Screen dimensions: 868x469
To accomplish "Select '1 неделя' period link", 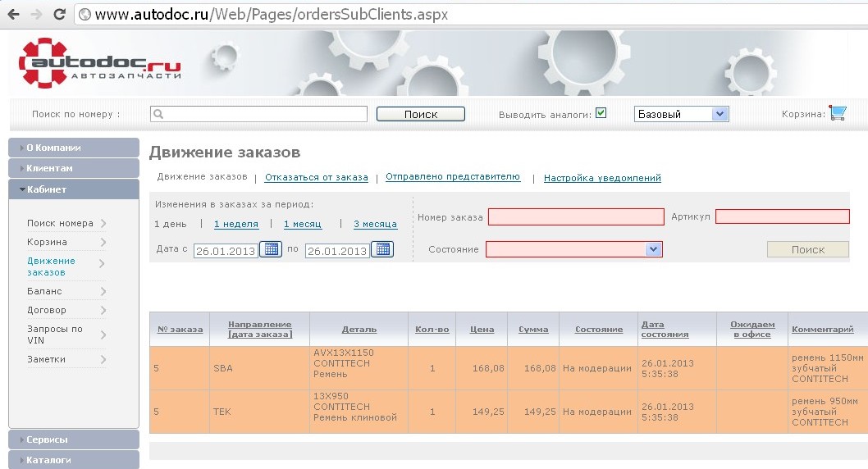I will coord(236,225).
